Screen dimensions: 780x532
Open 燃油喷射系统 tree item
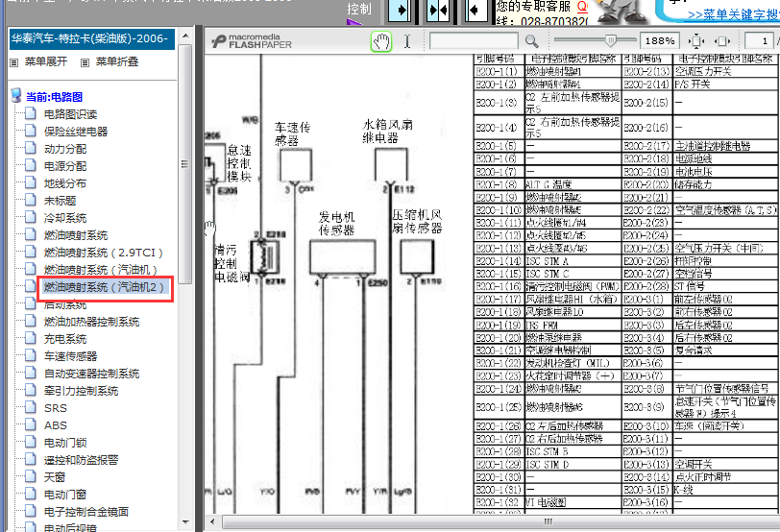[76, 235]
